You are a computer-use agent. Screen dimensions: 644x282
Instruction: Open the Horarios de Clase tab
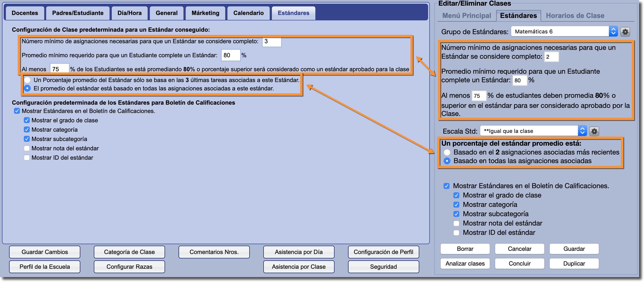pos(575,15)
